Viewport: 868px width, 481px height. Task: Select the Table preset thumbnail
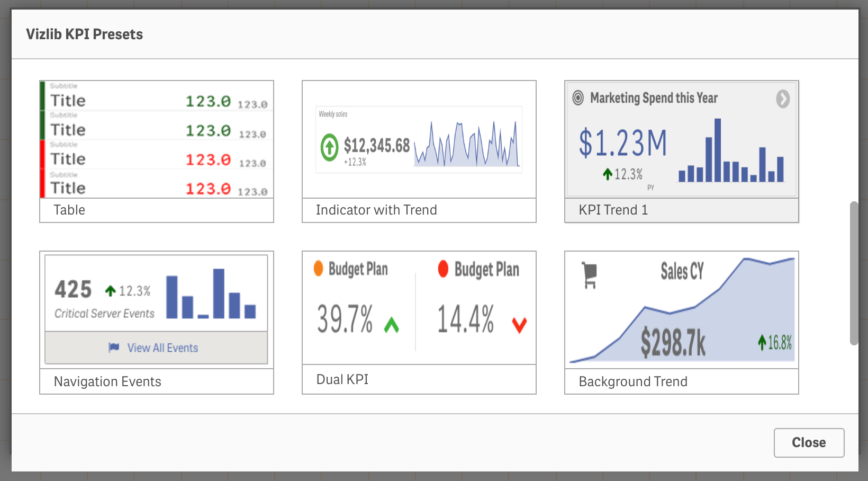click(x=157, y=140)
